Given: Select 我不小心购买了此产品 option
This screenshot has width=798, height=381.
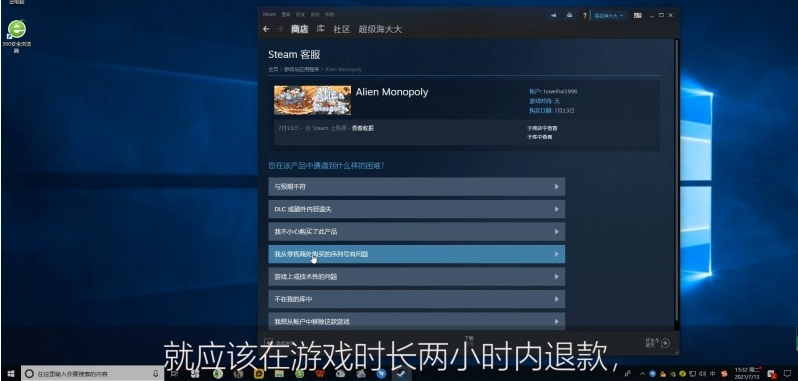Looking at the screenshot, I should 416,231.
